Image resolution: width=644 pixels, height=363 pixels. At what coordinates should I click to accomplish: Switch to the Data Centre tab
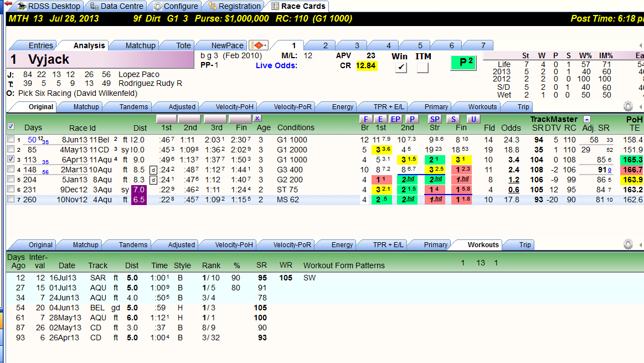[117, 6]
